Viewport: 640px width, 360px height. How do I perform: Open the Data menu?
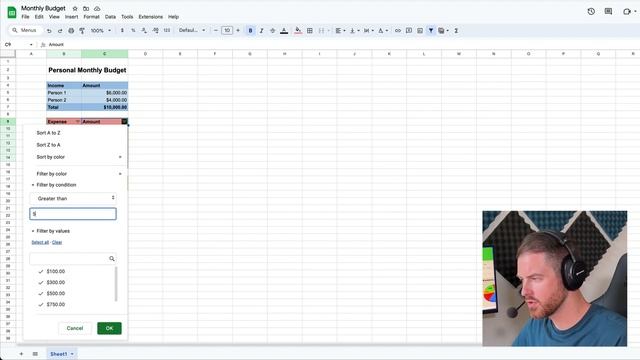(x=110, y=17)
